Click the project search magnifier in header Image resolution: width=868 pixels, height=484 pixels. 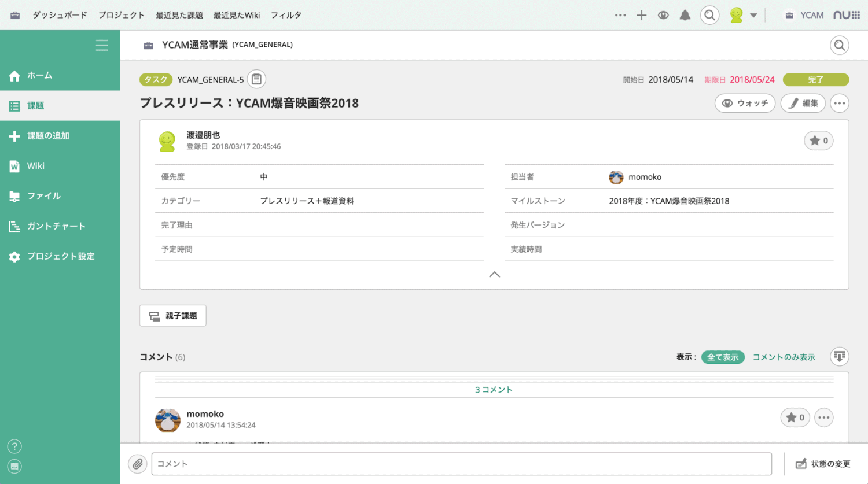[x=840, y=45]
